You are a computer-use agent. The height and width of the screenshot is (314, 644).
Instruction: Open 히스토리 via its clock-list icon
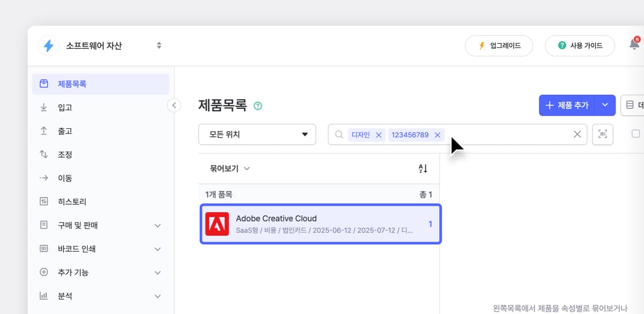pos(43,201)
